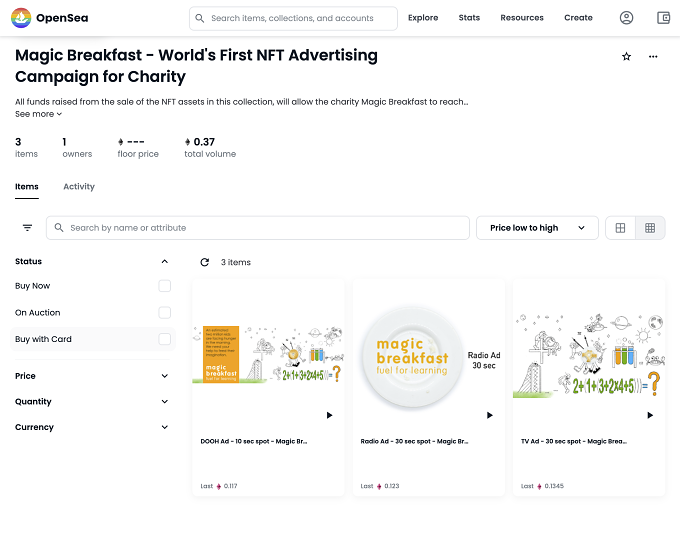Image resolution: width=680 pixels, height=542 pixels.
Task: Open the TV Ad thumbnail image
Action: 589,355
